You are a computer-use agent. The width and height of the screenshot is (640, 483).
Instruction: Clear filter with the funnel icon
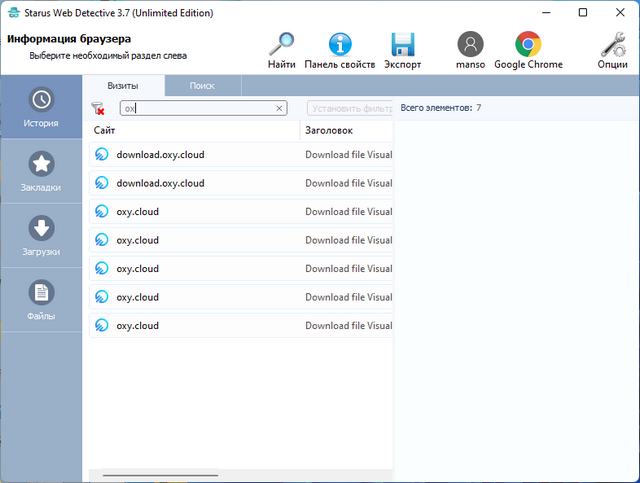pyautogui.click(x=98, y=108)
